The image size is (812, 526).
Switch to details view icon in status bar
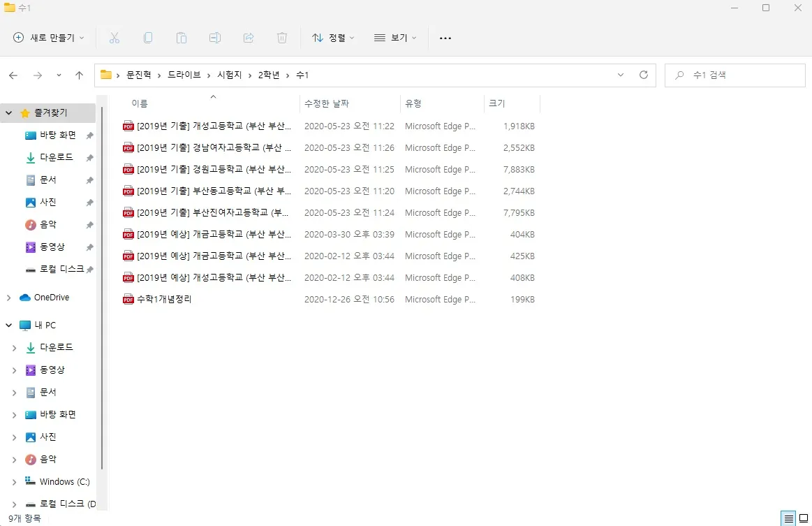(788, 518)
